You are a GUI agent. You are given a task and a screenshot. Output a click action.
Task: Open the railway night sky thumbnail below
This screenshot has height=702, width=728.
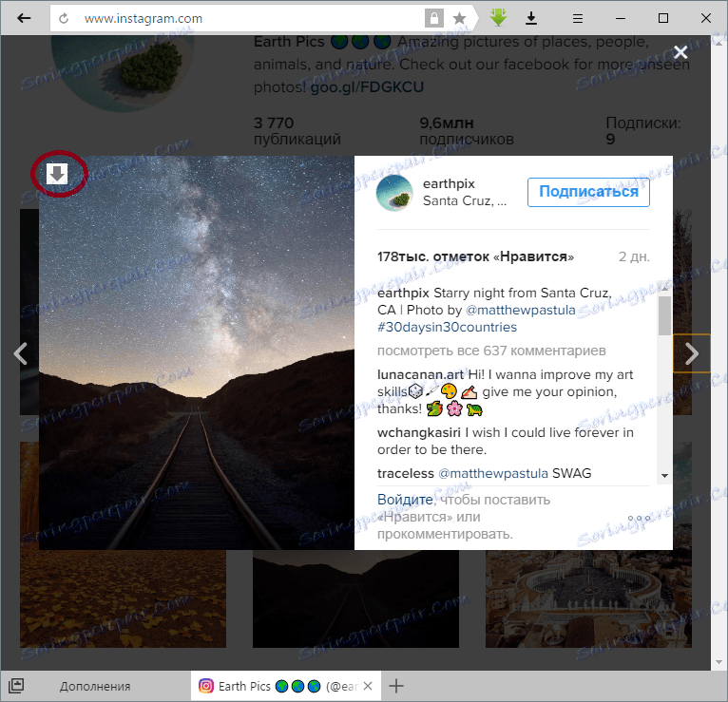pos(355,598)
